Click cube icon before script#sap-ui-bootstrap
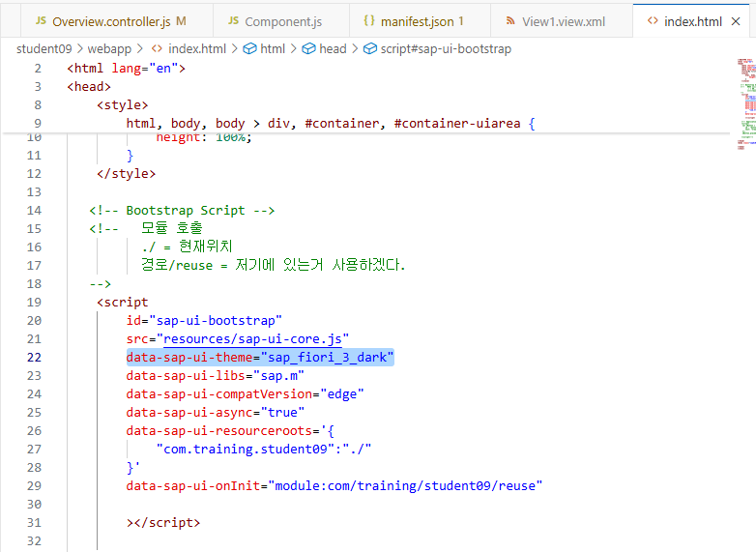 (x=370, y=48)
